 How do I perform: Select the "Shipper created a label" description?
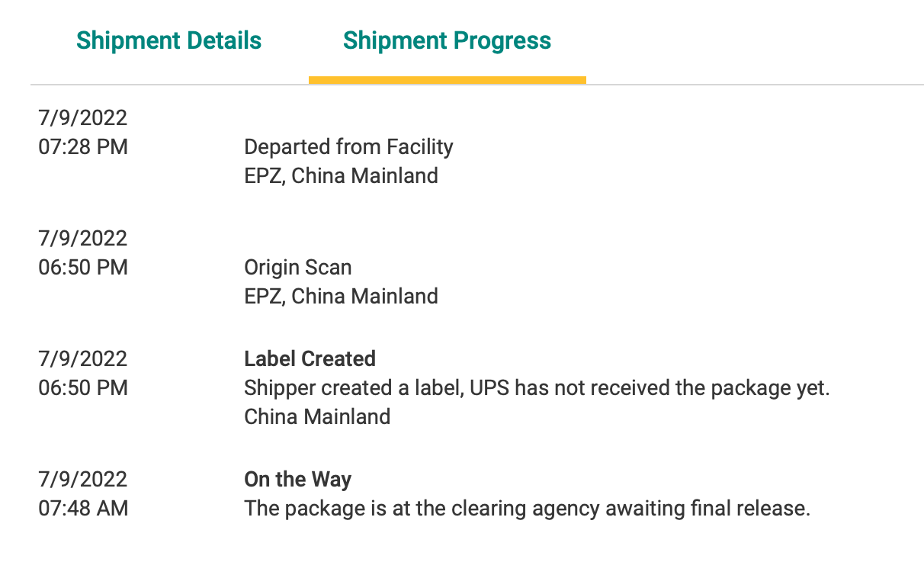point(536,387)
